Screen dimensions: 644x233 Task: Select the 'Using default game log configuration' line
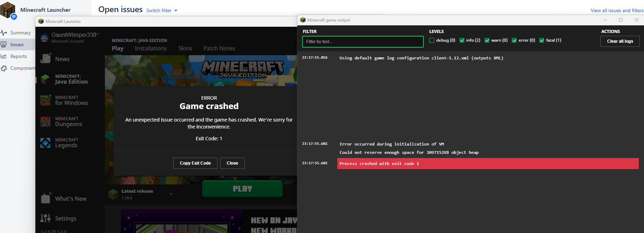[x=421, y=58]
